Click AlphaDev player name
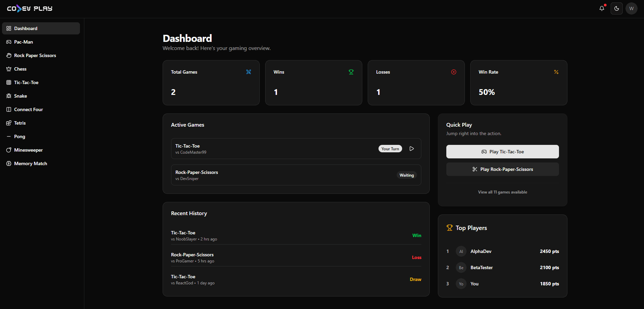 481,251
